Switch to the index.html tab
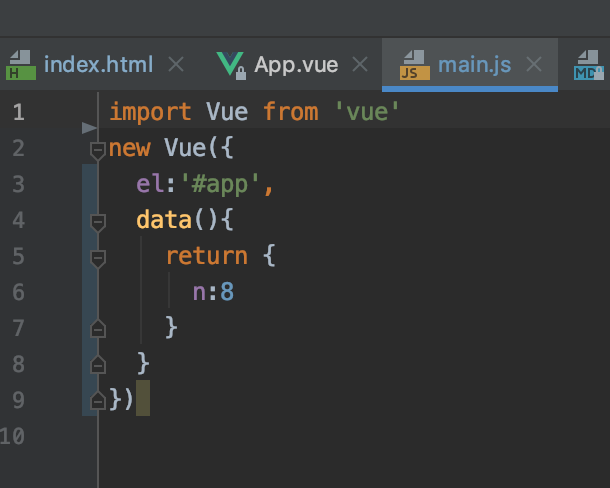Screen dimensions: 610x488 coord(95,65)
